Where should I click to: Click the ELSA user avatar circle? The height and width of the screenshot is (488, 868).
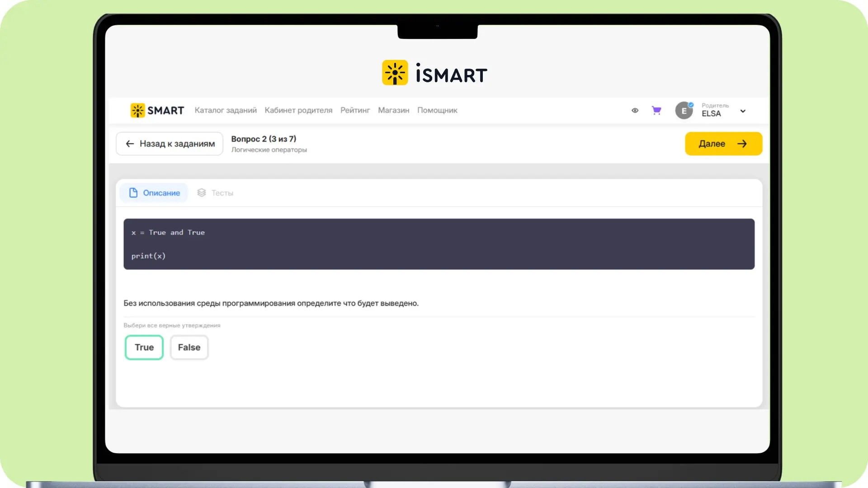coord(684,110)
